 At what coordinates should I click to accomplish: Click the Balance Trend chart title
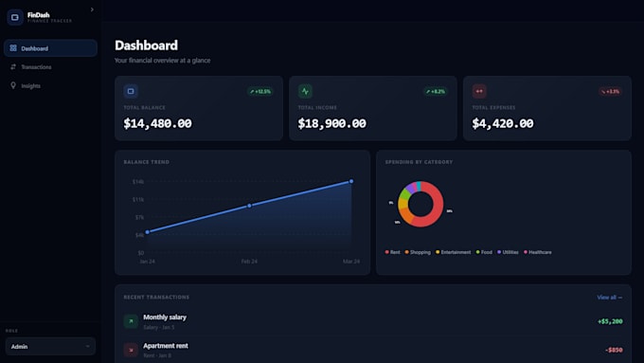tap(146, 162)
